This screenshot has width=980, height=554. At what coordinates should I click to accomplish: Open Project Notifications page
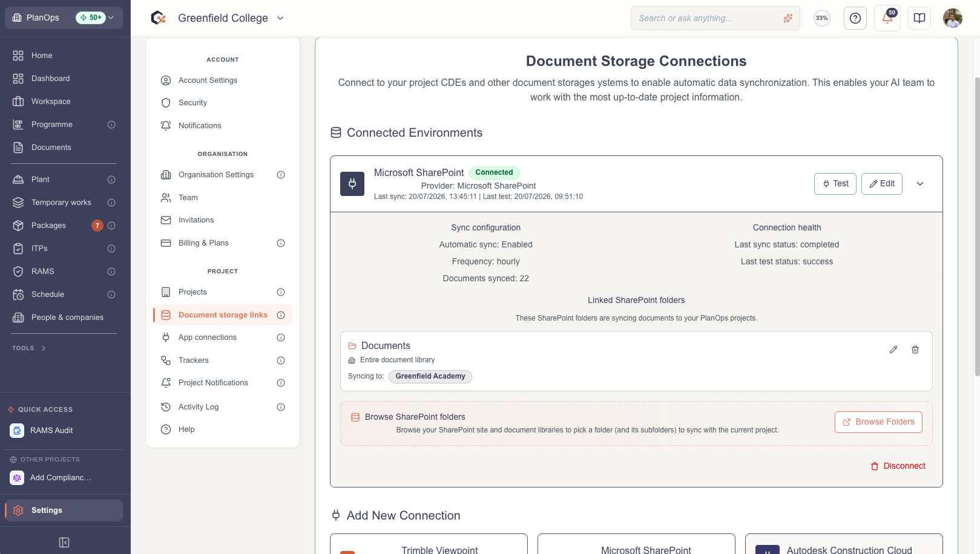pyautogui.click(x=223, y=383)
